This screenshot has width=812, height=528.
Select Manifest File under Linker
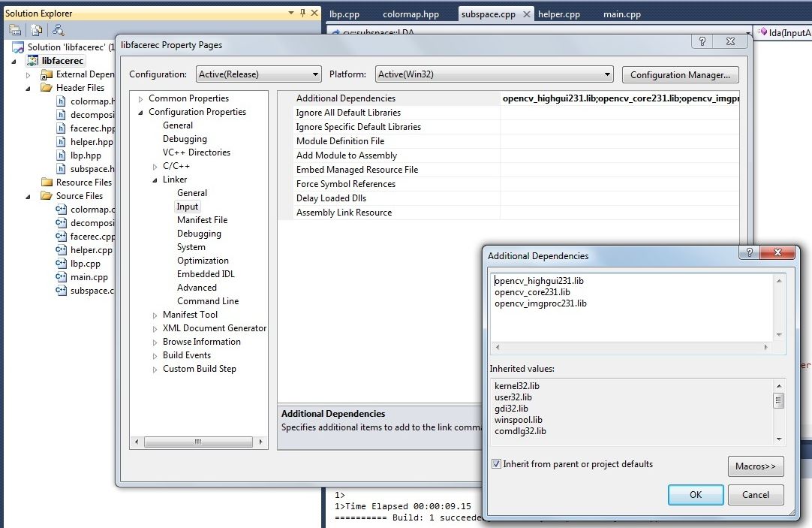(x=202, y=220)
